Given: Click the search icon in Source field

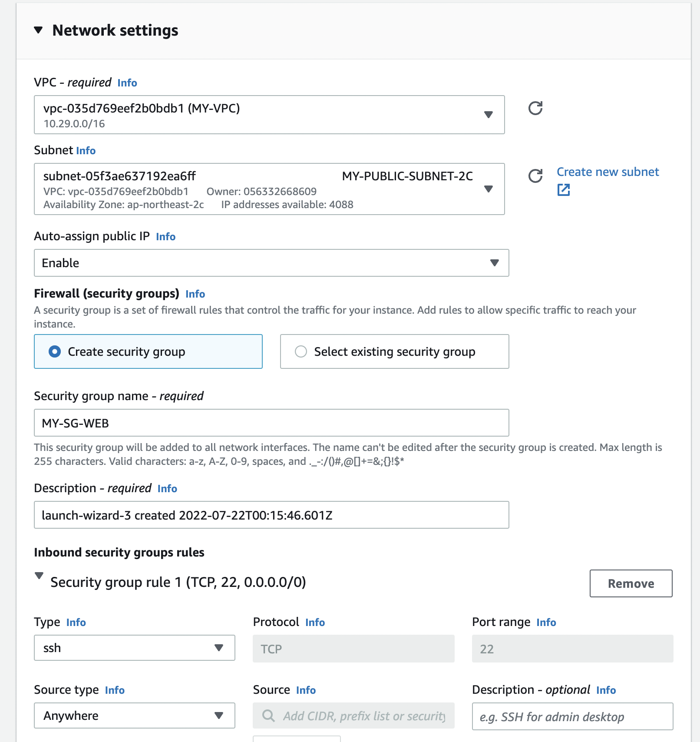Looking at the screenshot, I should pos(268,715).
